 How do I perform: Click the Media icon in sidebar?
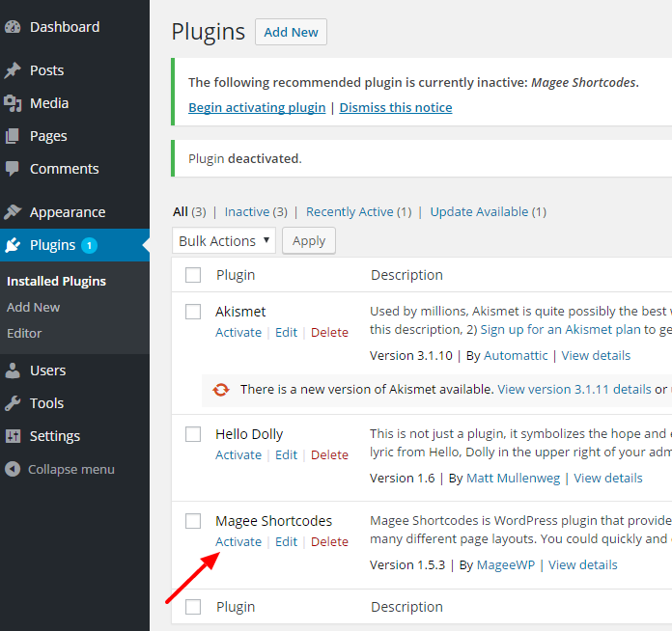point(13,103)
